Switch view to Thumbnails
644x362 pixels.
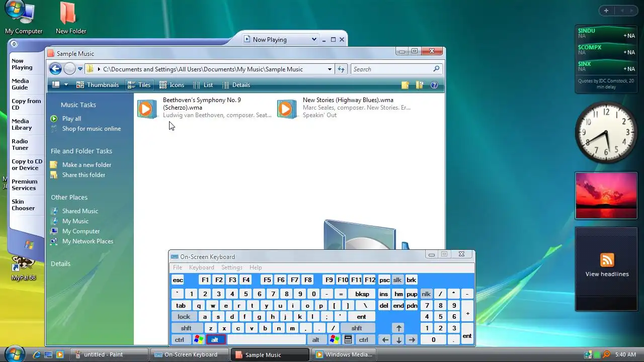pos(98,85)
